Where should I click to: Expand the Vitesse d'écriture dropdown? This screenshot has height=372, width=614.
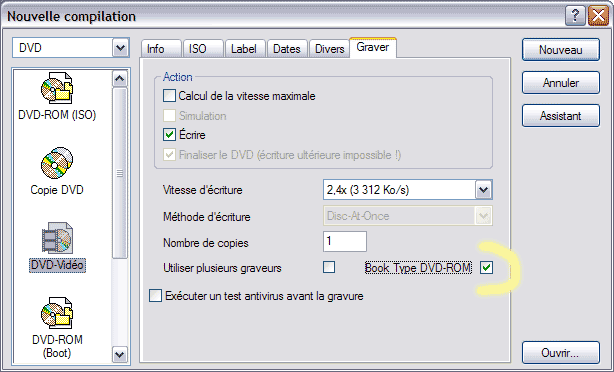click(x=484, y=190)
